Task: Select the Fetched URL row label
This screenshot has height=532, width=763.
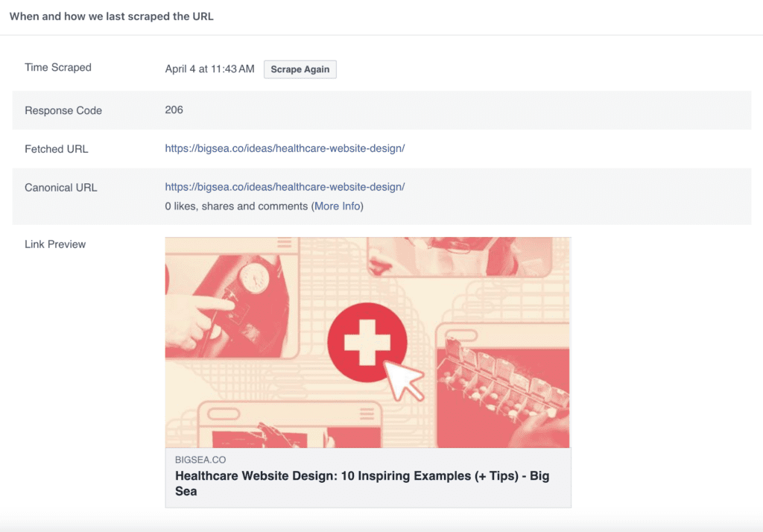Action: pos(57,149)
